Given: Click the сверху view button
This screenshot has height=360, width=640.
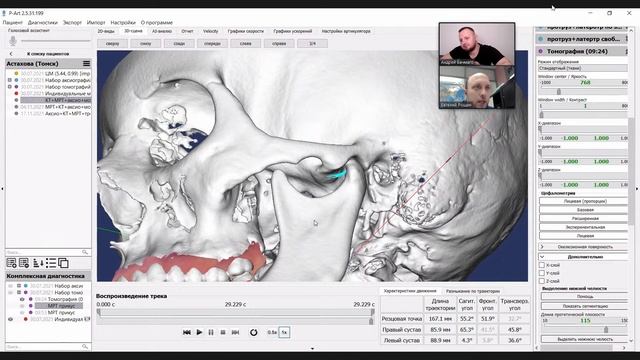Looking at the screenshot, I should coord(113,43).
